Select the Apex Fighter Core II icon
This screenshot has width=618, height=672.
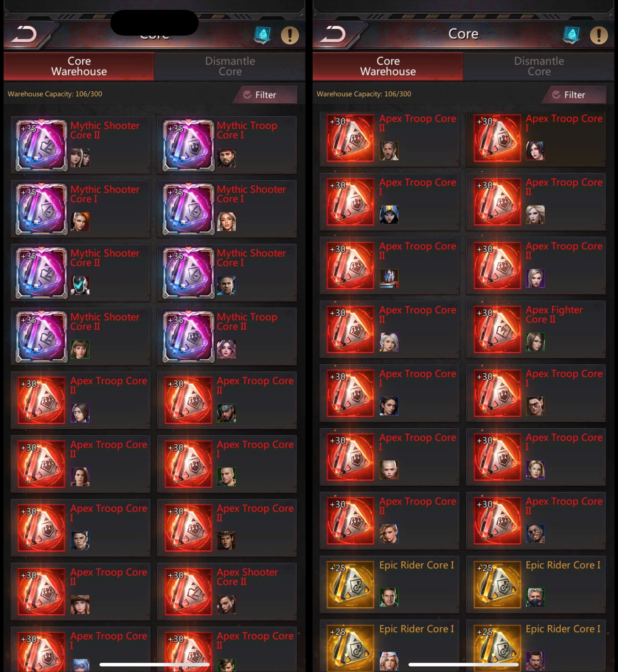click(497, 329)
